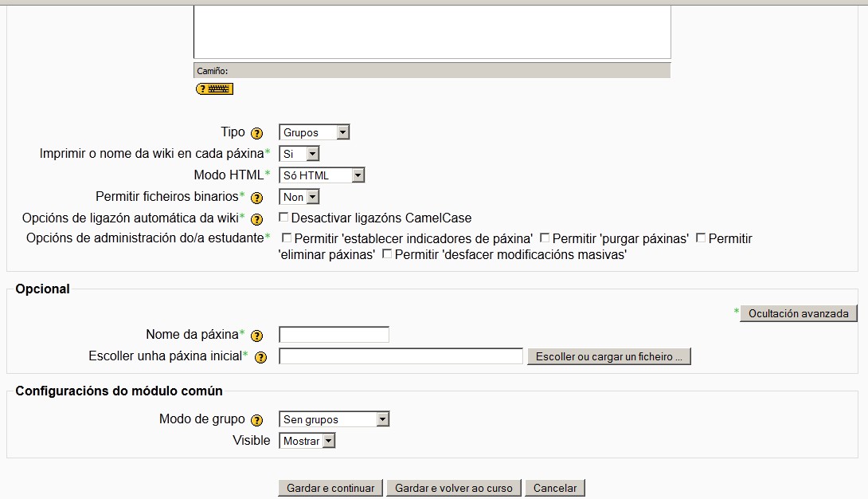Click Escoller ou cargar un ficheiro button
This screenshot has height=499, width=868.
[x=608, y=356]
